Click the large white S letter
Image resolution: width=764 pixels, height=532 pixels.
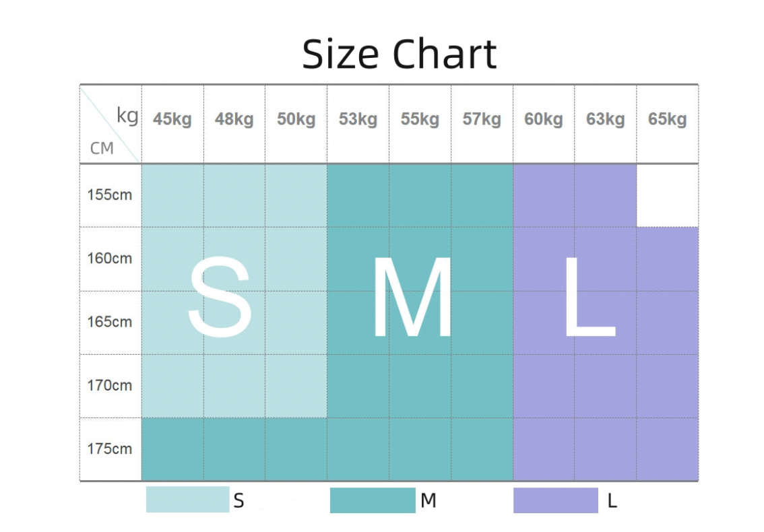[220, 298]
